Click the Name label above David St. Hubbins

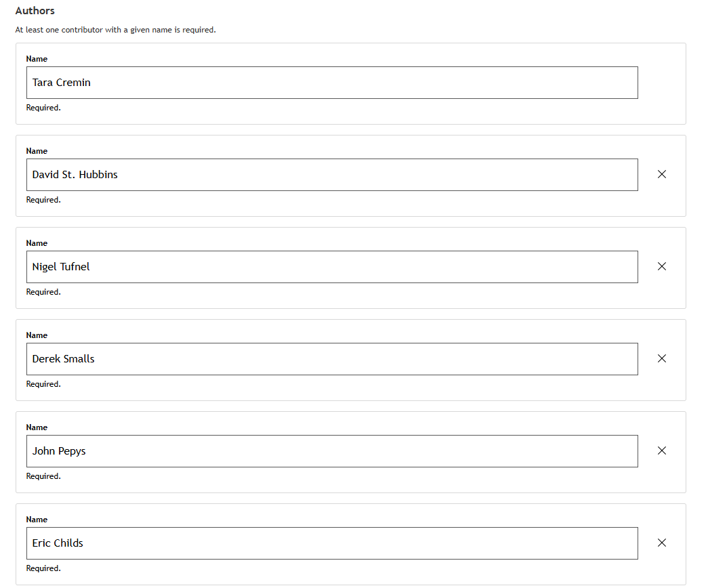pos(37,151)
